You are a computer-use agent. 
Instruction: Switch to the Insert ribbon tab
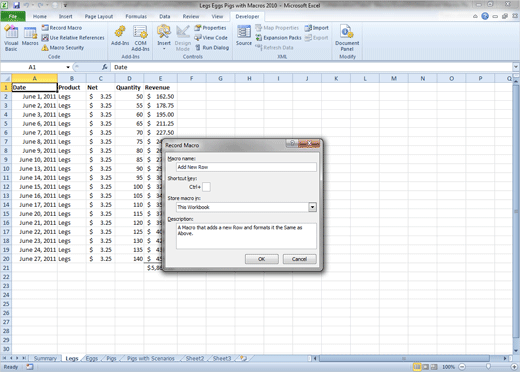[x=65, y=16]
